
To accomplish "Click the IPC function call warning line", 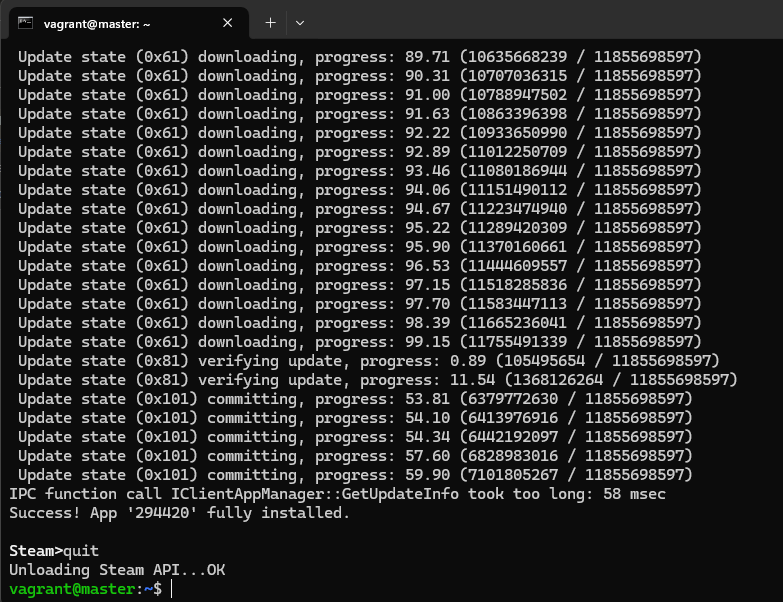I will pyautogui.click(x=337, y=494).
